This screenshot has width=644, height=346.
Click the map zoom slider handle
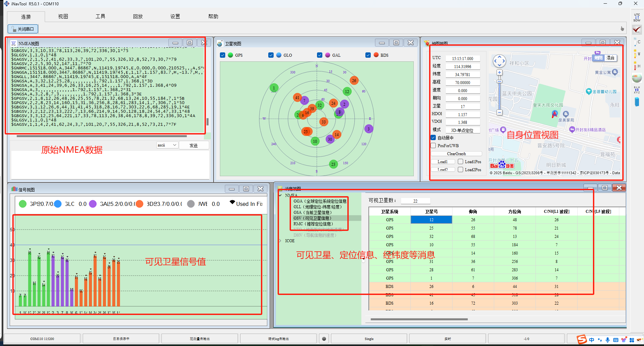pos(500,81)
